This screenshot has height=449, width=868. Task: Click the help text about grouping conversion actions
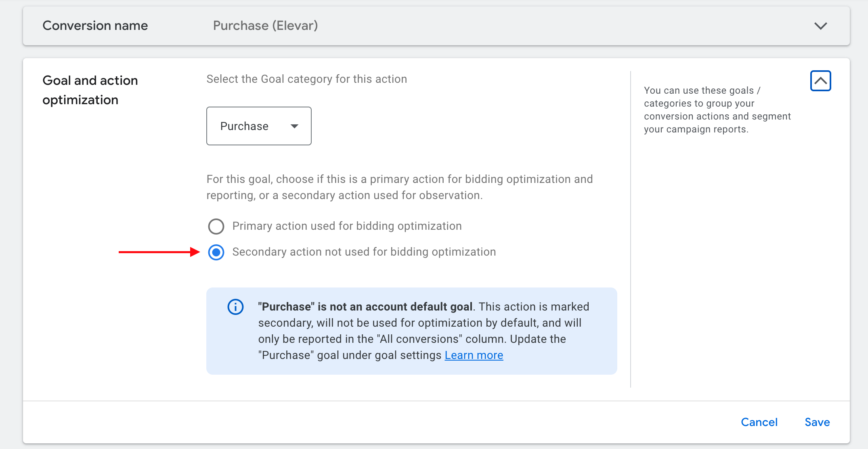(x=717, y=110)
